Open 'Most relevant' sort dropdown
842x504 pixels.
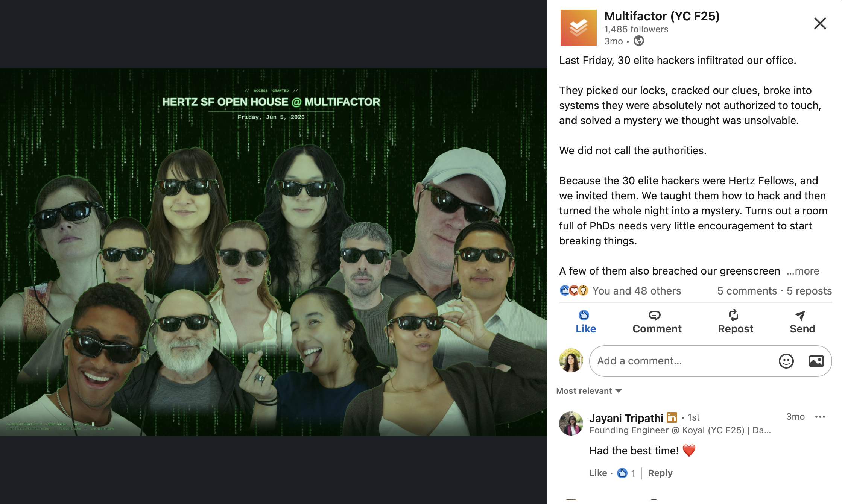pos(589,391)
